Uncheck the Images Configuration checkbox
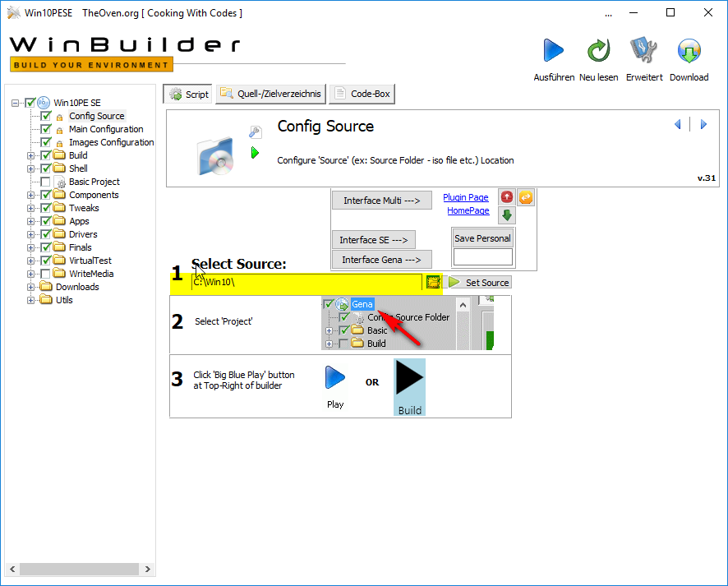 tap(45, 141)
